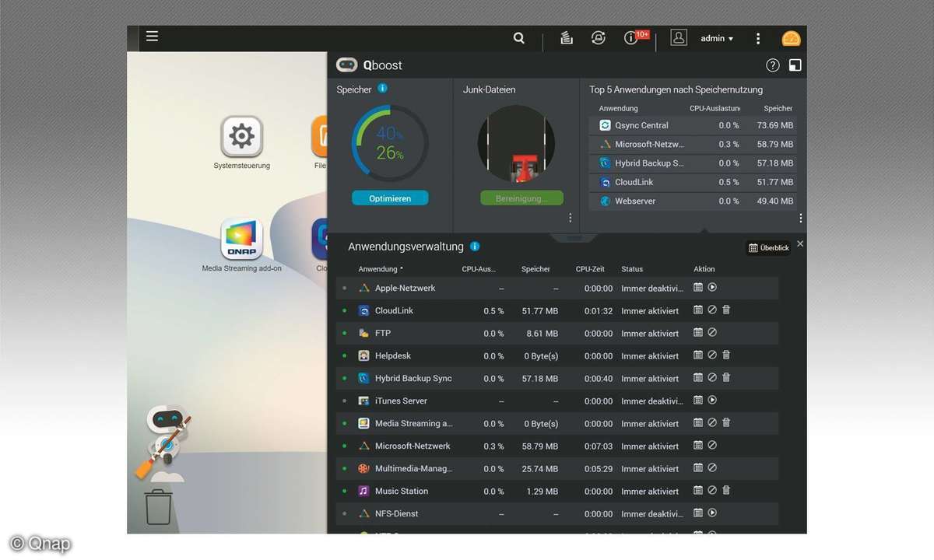Disable Helpdesk with the stop icon
The image size is (934, 560).
click(712, 355)
